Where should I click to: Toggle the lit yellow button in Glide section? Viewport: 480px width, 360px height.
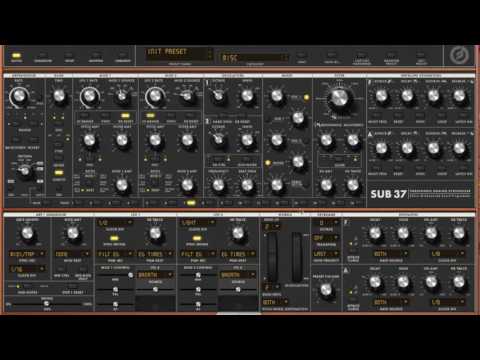coord(59,173)
